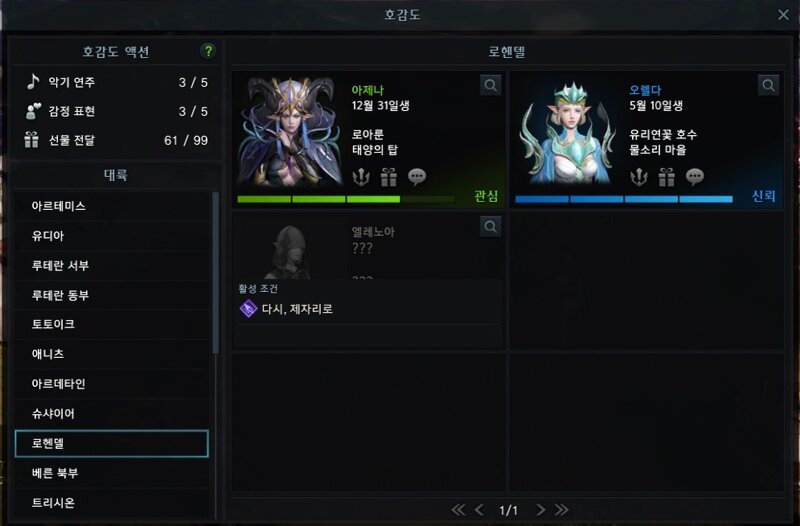
Task: Select 아르테미스 in continent list
Action: (112, 206)
